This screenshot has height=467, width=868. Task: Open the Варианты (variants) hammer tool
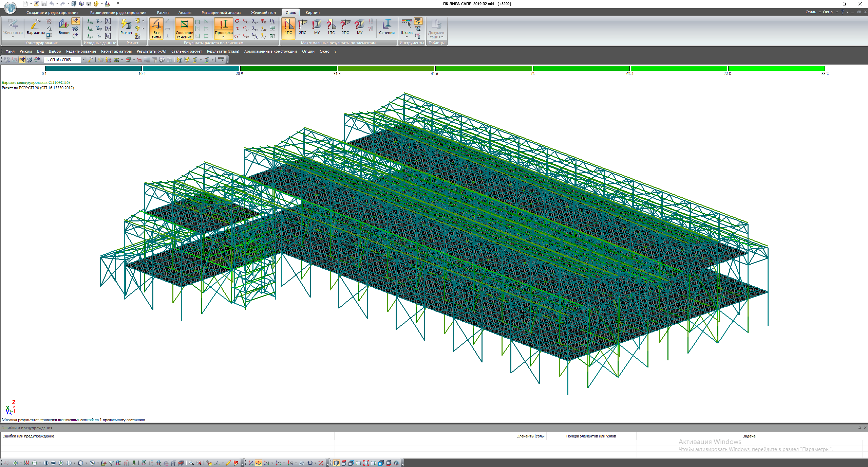click(35, 26)
